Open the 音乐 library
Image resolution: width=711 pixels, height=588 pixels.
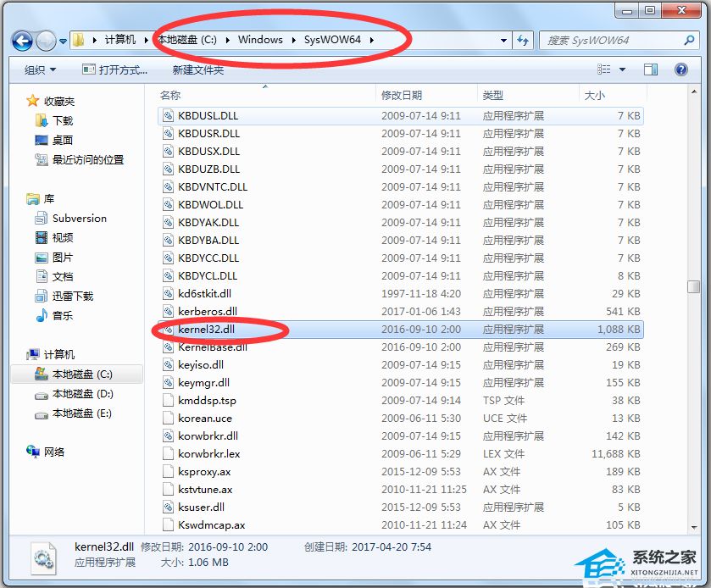pos(63,315)
